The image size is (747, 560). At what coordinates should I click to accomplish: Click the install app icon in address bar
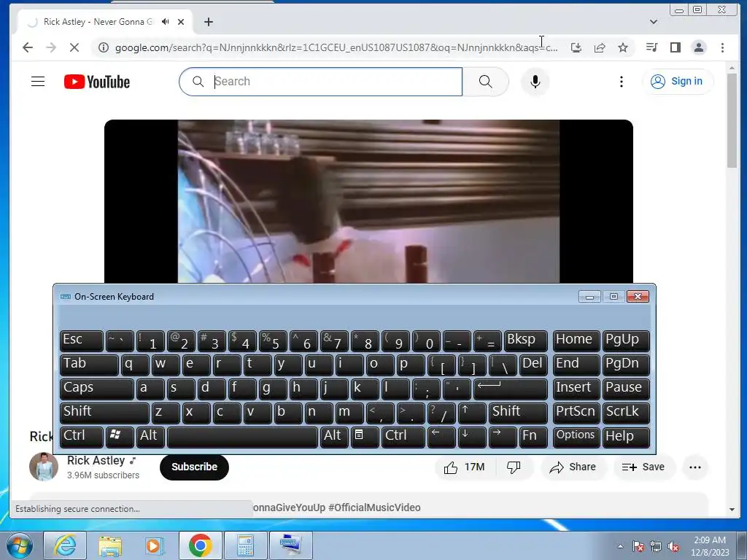click(x=576, y=47)
